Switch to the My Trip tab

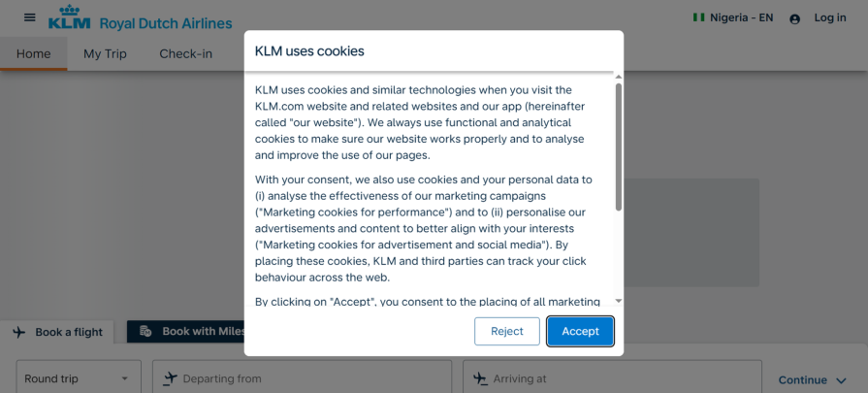(x=105, y=53)
